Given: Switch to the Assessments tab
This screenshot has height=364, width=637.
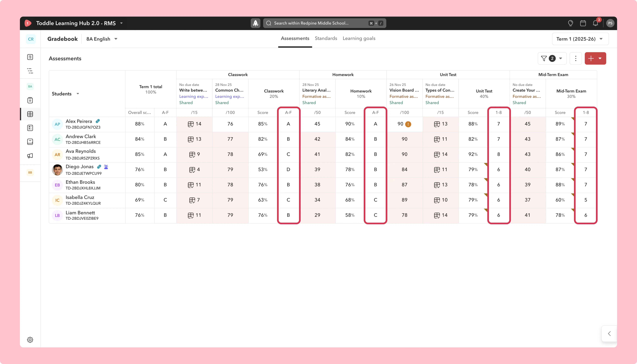Looking at the screenshot, I should (295, 38).
